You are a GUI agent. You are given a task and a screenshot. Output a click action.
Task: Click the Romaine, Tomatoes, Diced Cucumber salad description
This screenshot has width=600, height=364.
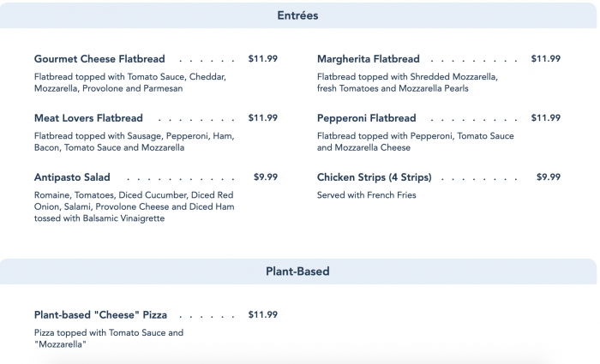pos(134,206)
